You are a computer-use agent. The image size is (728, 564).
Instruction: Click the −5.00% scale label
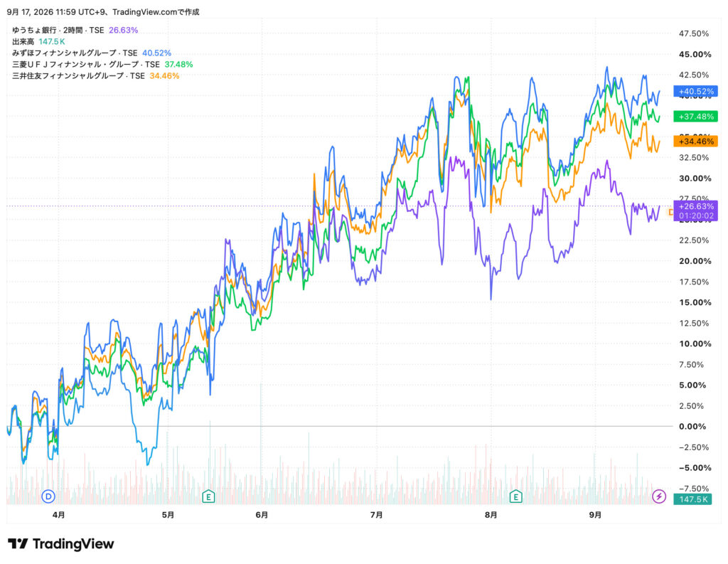pos(695,468)
